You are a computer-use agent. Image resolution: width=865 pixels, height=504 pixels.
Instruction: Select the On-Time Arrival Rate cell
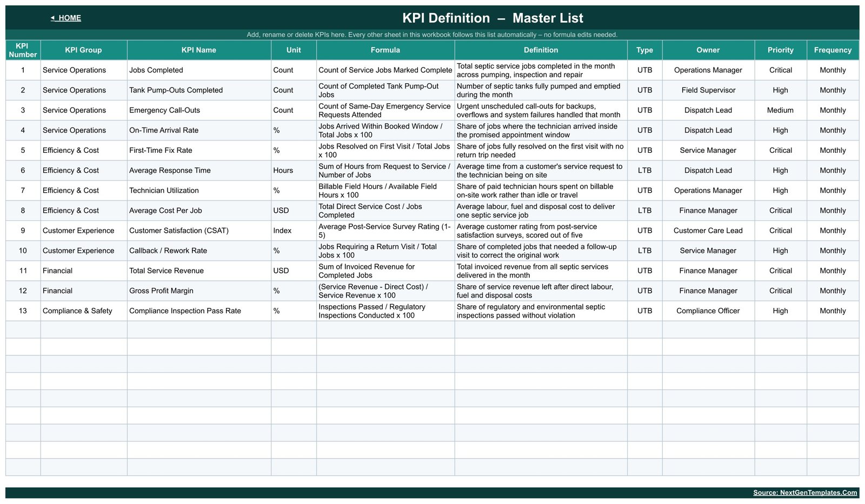pos(199,130)
